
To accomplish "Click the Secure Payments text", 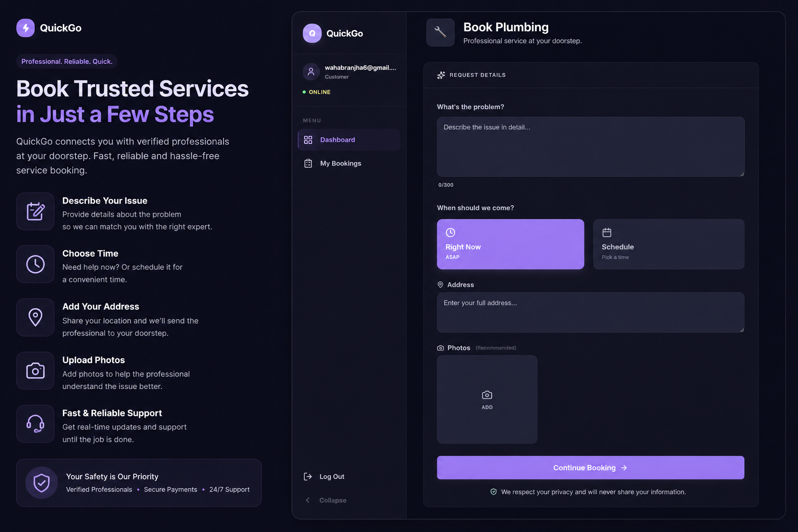I will click(x=170, y=489).
